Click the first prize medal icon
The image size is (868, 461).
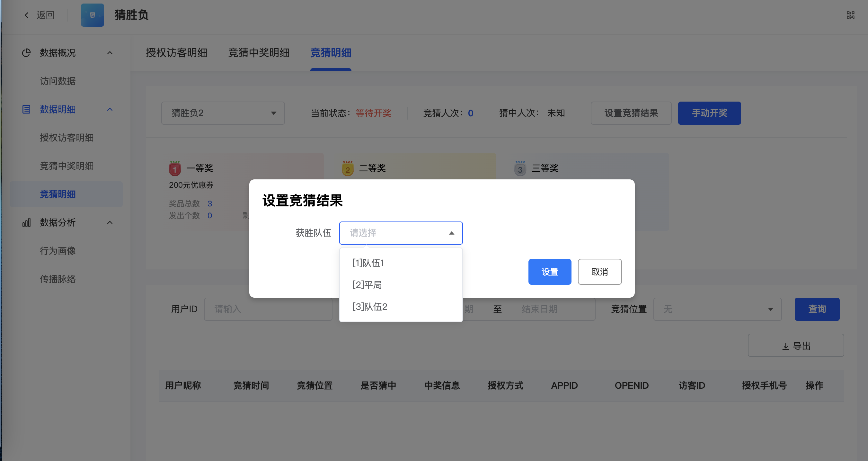(174, 168)
